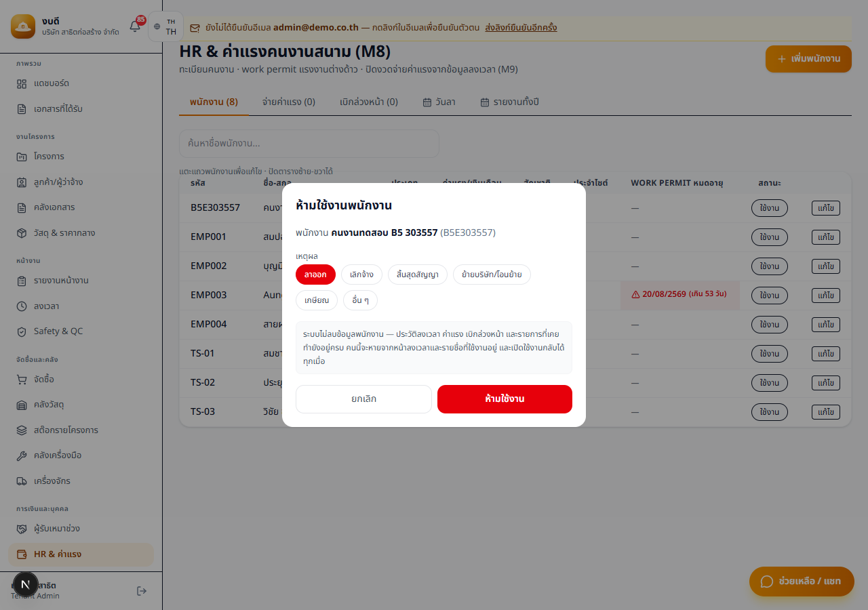Open สต๊อกรายโครงการ layers icon
This screenshot has height=610, width=868.
pos(22,430)
